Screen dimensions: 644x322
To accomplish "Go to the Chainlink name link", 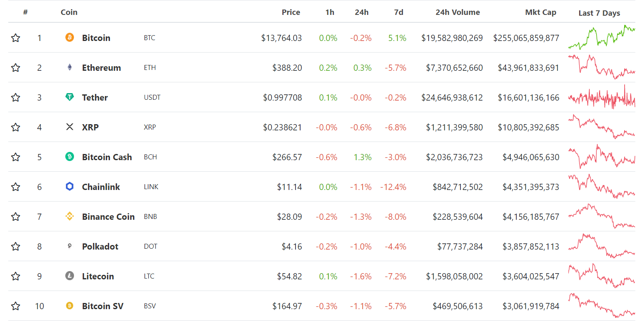I will click(x=101, y=187).
